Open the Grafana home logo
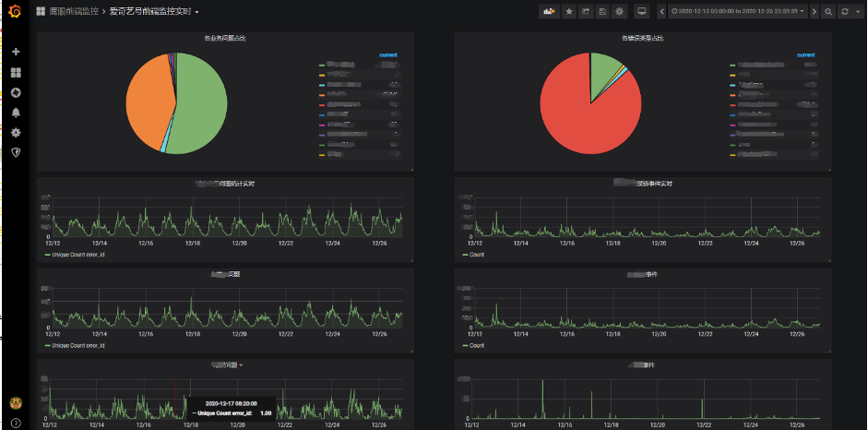 click(16, 11)
